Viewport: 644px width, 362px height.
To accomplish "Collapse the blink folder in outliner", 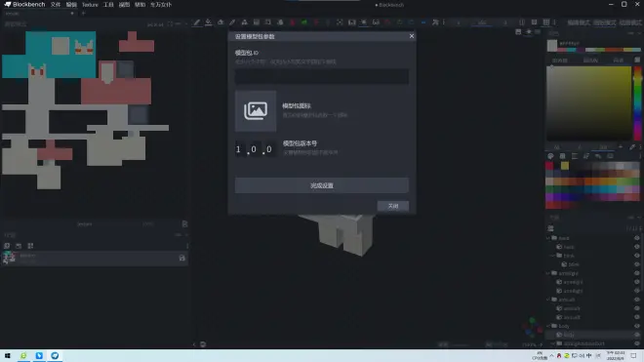I will tap(553, 256).
